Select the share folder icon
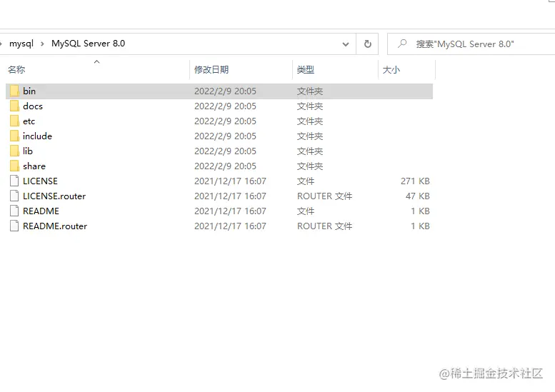This screenshot has height=392, width=555. pyautogui.click(x=14, y=166)
